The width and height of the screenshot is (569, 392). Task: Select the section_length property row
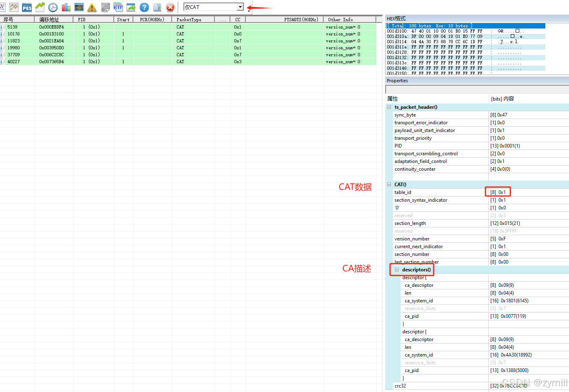point(481,223)
